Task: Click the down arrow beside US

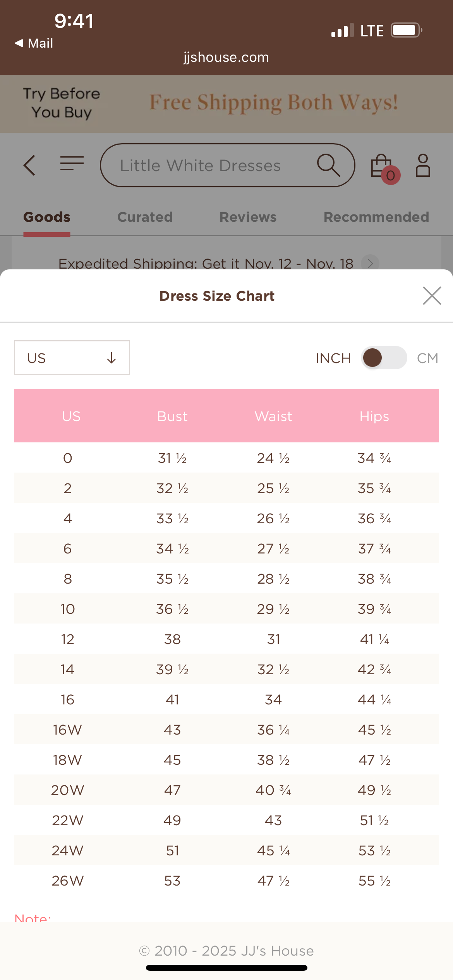Action: coord(112,358)
